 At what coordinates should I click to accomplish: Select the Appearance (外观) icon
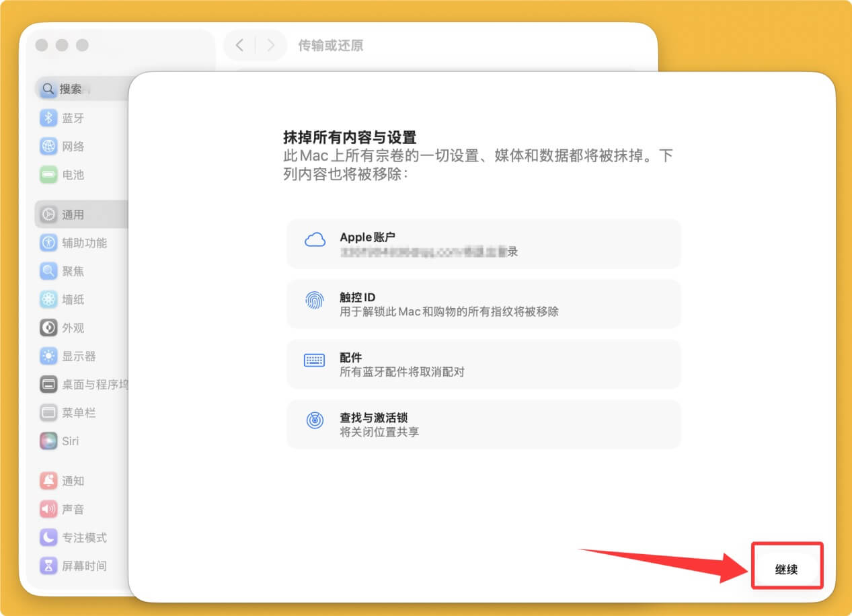[48, 328]
